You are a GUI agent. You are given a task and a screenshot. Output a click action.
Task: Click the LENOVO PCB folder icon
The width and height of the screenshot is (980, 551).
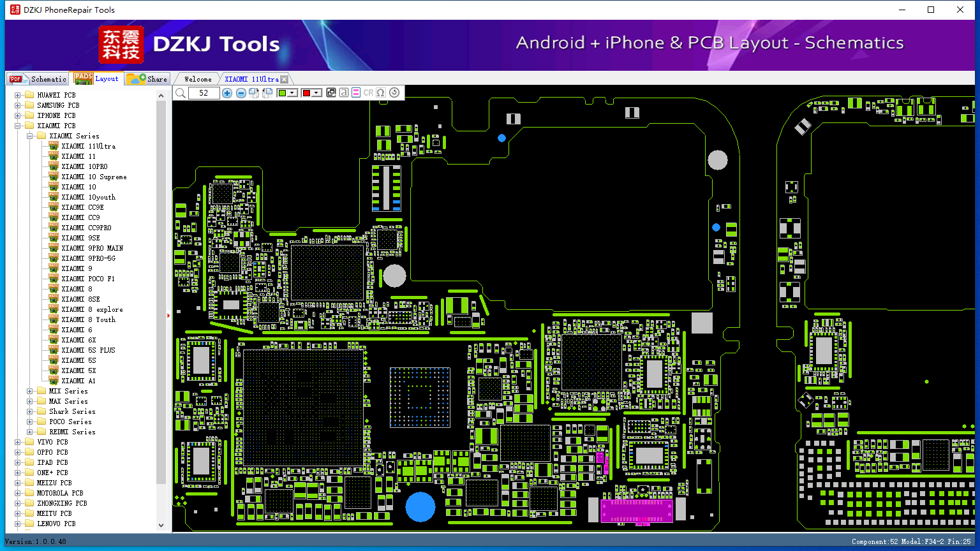29,524
